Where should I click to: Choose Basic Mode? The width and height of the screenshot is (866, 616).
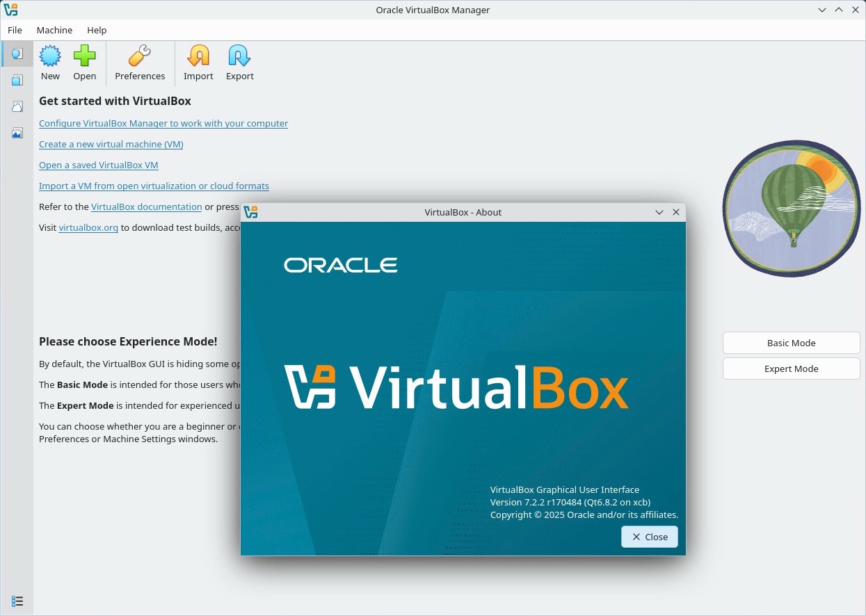coord(792,343)
